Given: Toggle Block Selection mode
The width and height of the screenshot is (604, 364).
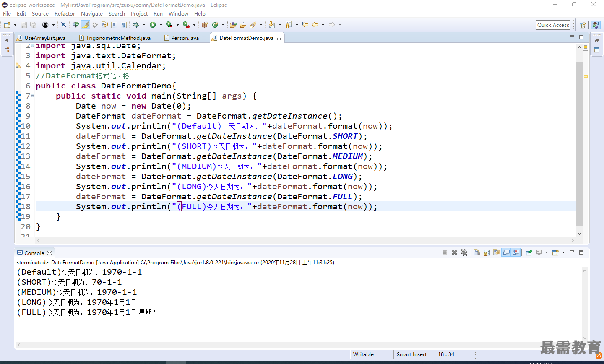Looking at the screenshot, I should [x=114, y=25].
